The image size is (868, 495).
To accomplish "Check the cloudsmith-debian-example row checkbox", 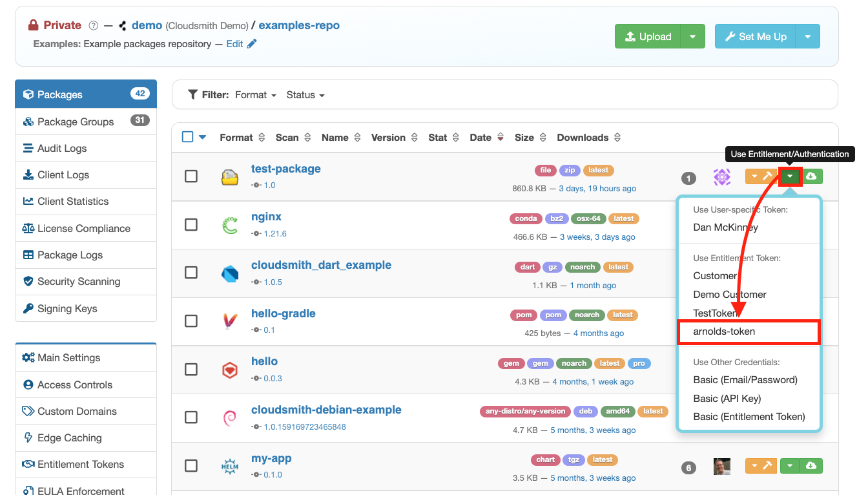I will 191,417.
